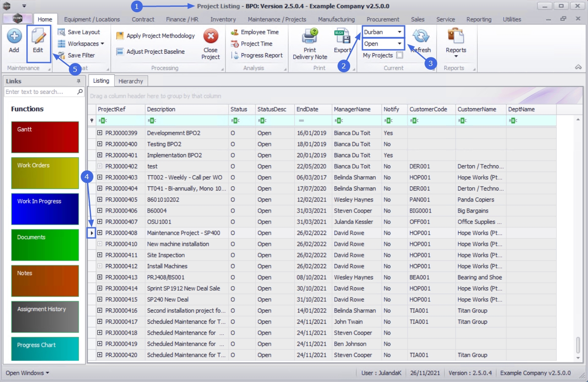Go to Maintenance / Projects tab
This screenshot has height=382, width=588.
point(277,19)
